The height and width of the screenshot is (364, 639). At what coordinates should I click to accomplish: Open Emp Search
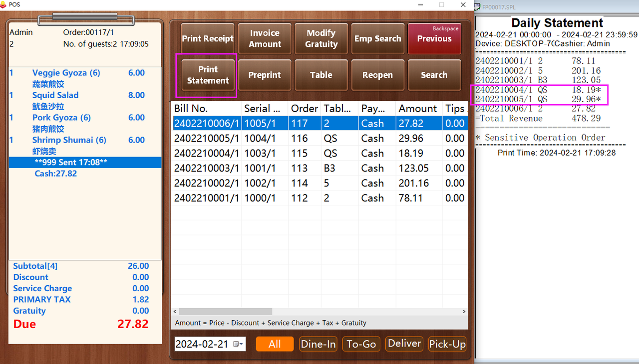pyautogui.click(x=377, y=38)
